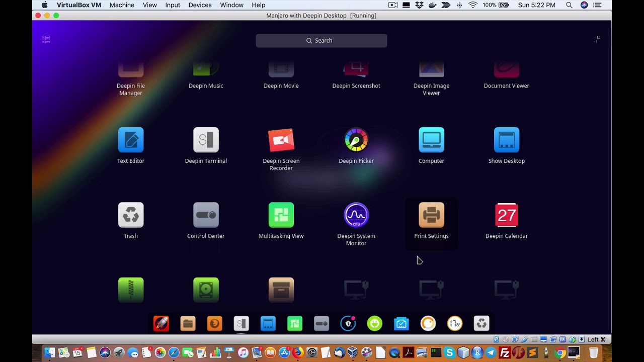The image size is (644, 362).
Task: Click the rocket Launcher icon in Deepin dock
Action: (x=161, y=323)
